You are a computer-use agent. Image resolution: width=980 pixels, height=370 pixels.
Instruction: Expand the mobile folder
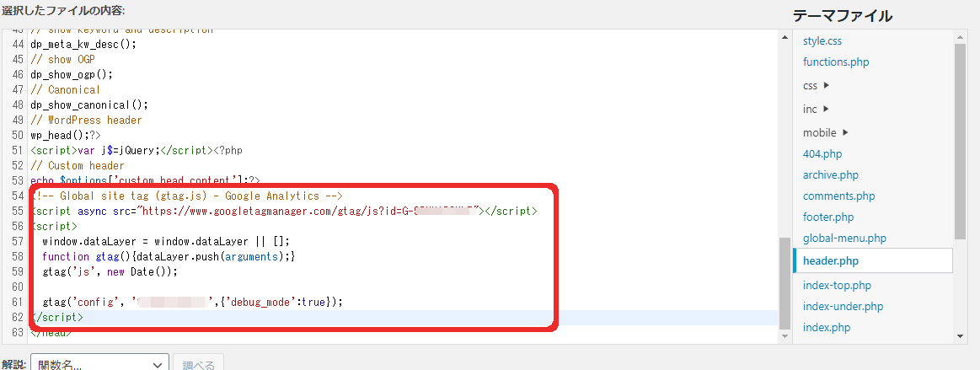click(826, 132)
